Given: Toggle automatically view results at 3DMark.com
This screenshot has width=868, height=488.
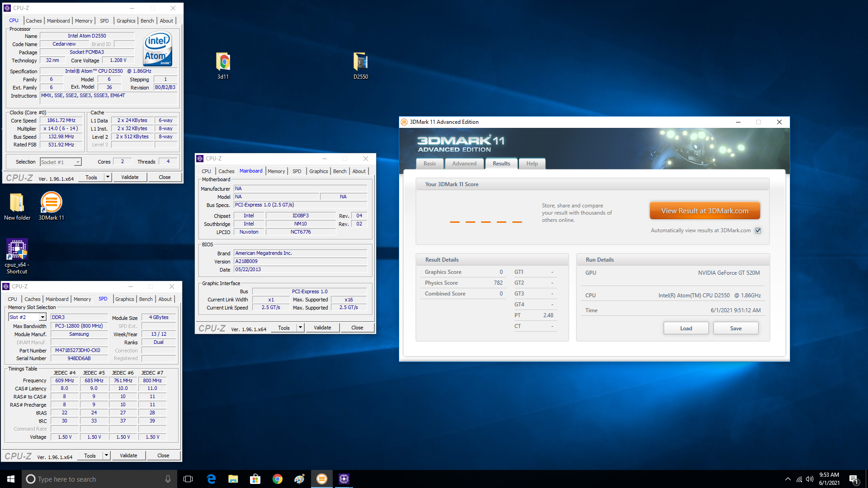Looking at the screenshot, I should (758, 230).
